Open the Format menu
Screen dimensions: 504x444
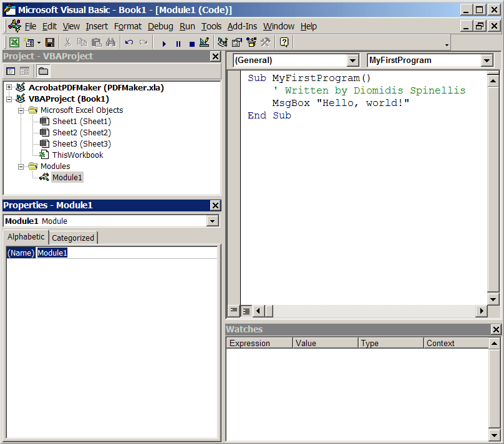[x=128, y=26]
